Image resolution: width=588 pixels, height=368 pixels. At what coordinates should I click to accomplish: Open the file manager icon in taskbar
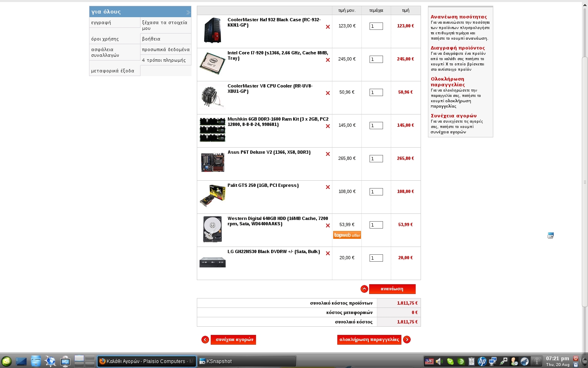tap(36, 361)
